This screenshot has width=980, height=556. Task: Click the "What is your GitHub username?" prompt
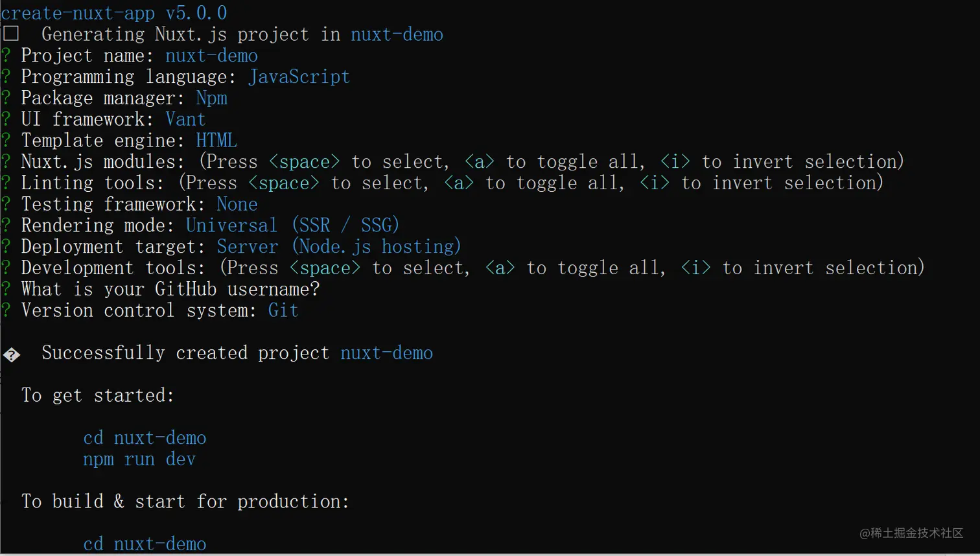pos(170,289)
